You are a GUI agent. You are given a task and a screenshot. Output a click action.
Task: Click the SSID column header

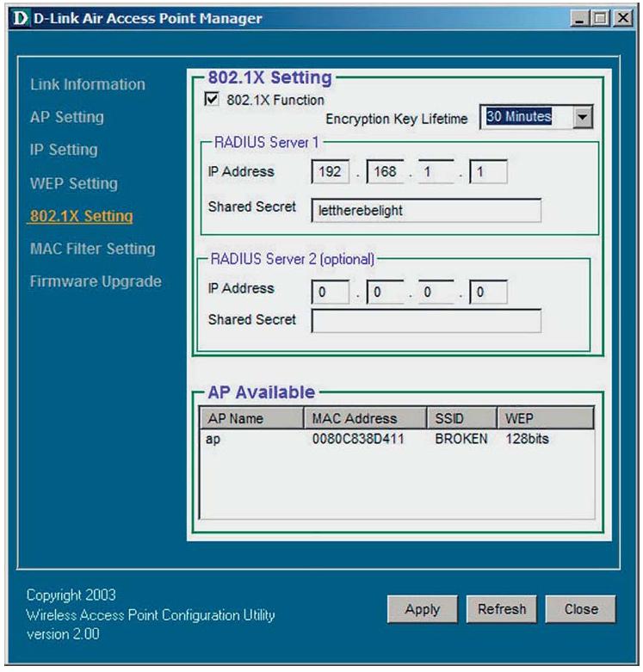(x=462, y=418)
